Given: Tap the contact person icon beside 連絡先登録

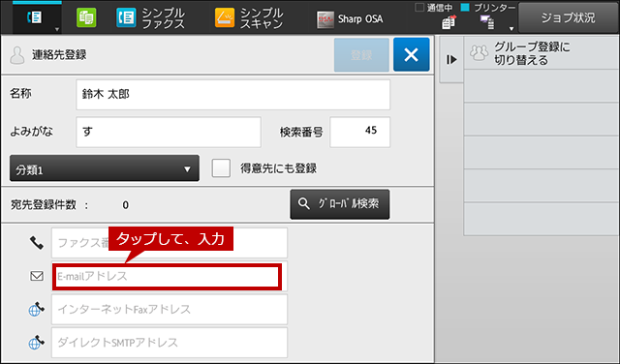Looking at the screenshot, I should point(17,55).
